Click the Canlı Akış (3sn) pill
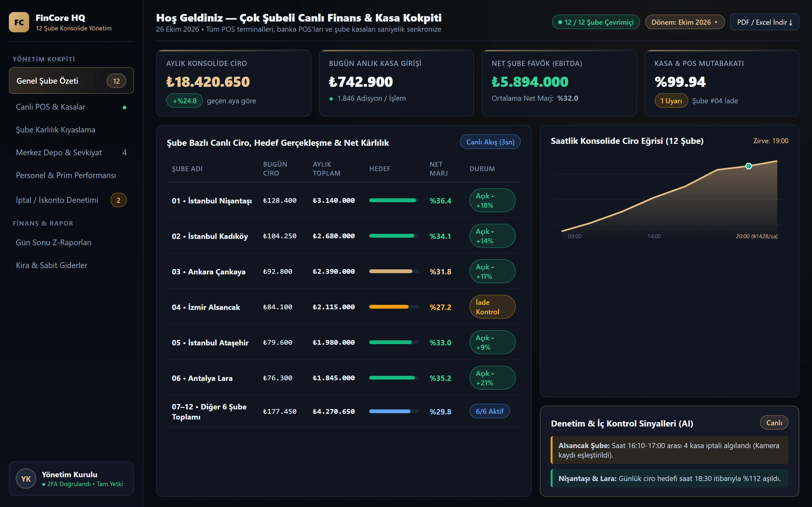Viewport: 812px width, 507px height. pyautogui.click(x=490, y=142)
